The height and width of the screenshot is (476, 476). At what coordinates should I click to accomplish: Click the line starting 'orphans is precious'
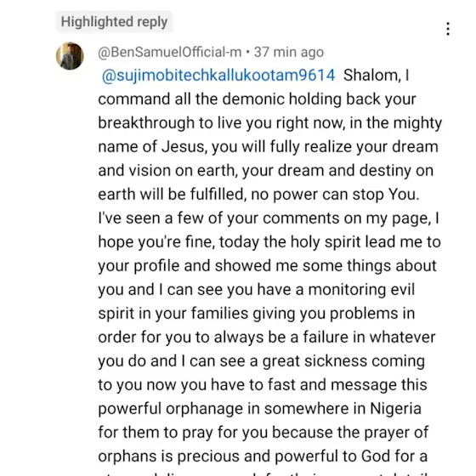point(263,456)
